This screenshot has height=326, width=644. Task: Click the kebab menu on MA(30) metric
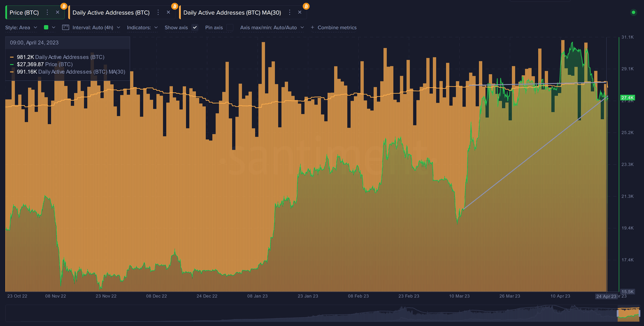[x=289, y=12]
